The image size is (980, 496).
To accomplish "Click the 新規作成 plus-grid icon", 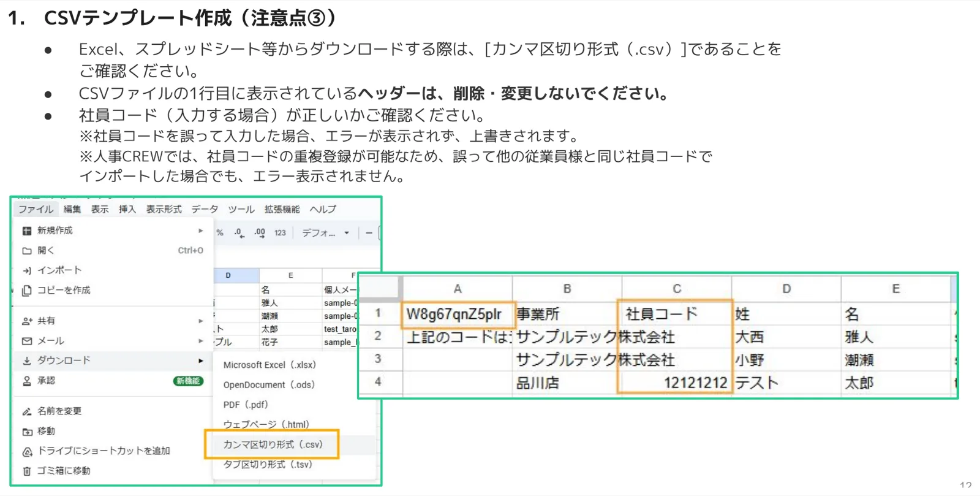I will click(27, 231).
